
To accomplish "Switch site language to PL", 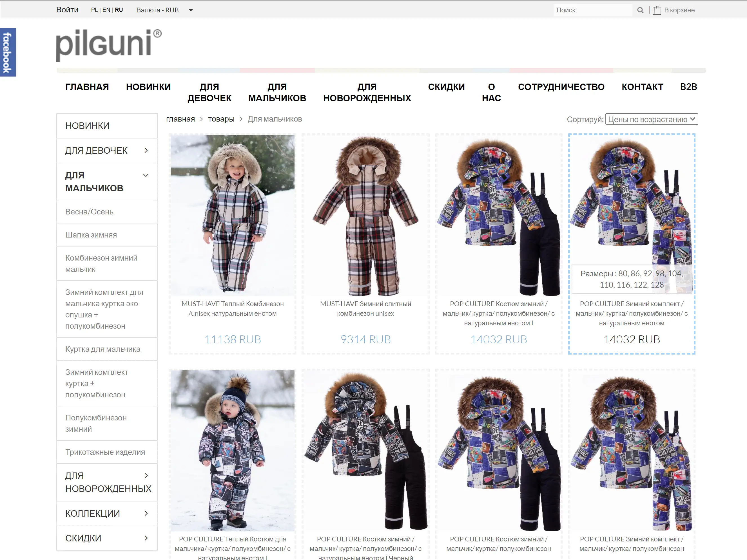I will (x=94, y=10).
